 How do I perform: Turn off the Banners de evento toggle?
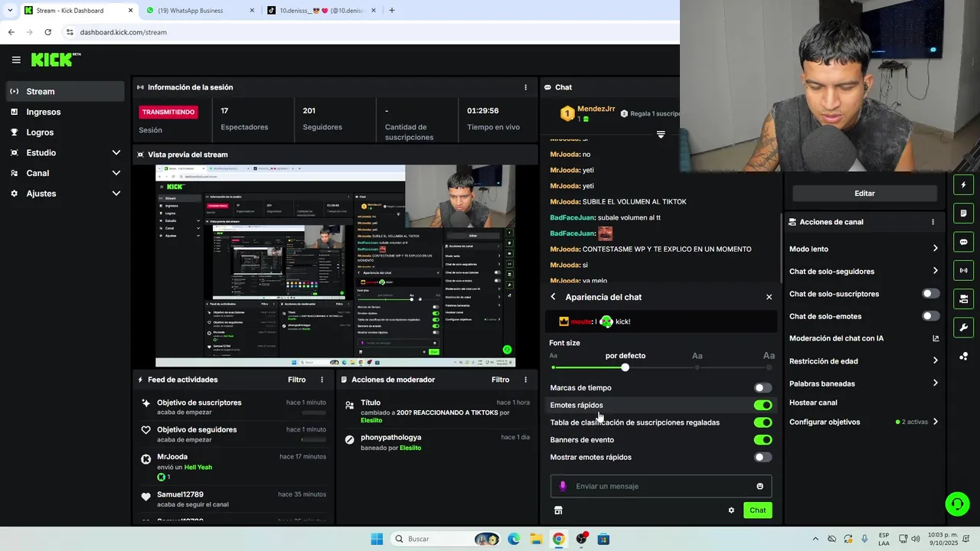pos(763,440)
